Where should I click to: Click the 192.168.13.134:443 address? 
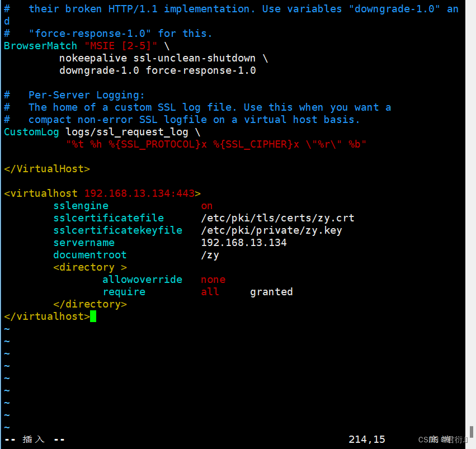click(x=139, y=193)
